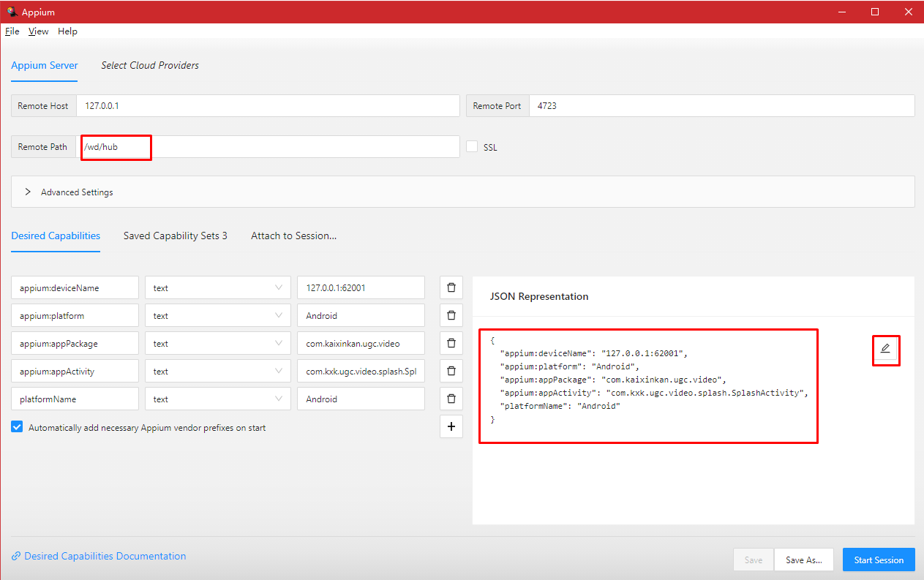This screenshot has width=924, height=580.
Task: Click the Save As... button
Action: [804, 560]
